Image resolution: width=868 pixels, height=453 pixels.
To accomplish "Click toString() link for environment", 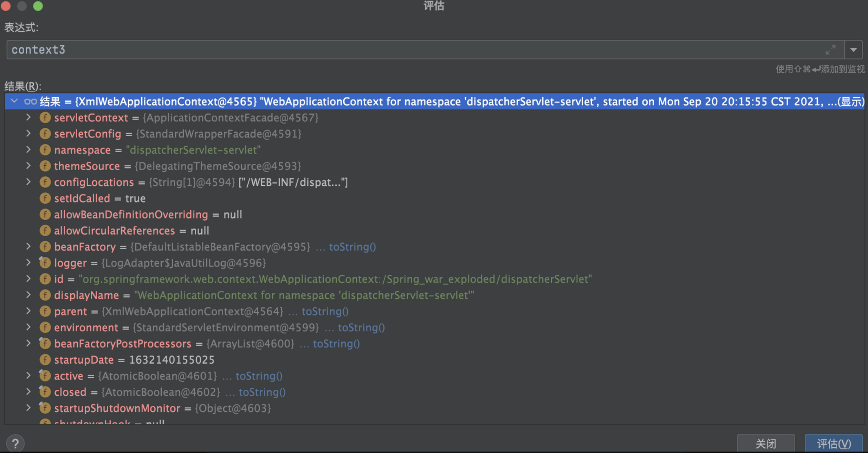I will (361, 327).
